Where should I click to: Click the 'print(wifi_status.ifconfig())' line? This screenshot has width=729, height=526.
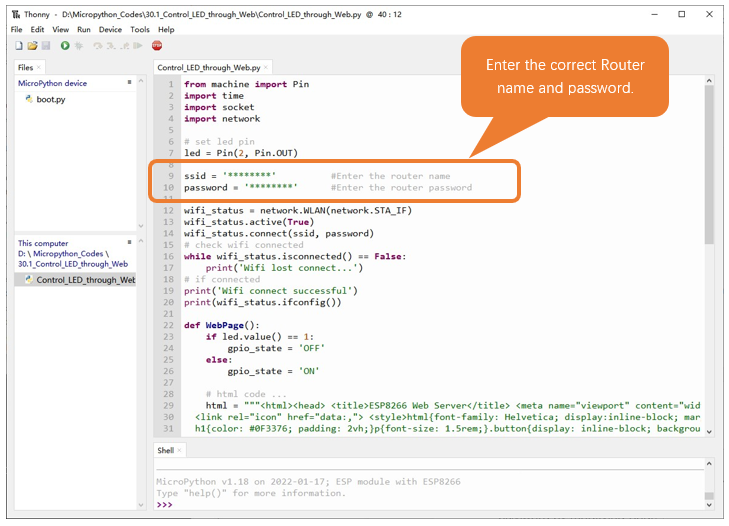263,302
